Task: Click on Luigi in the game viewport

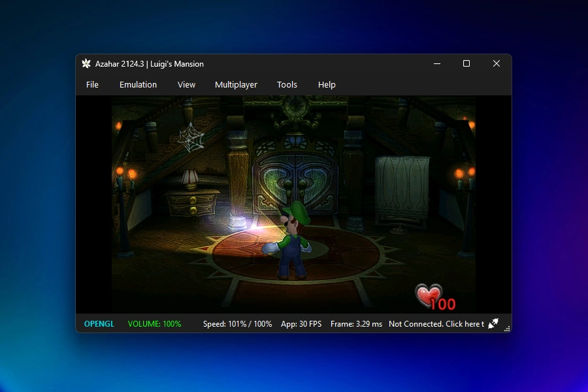Action: 292,242
